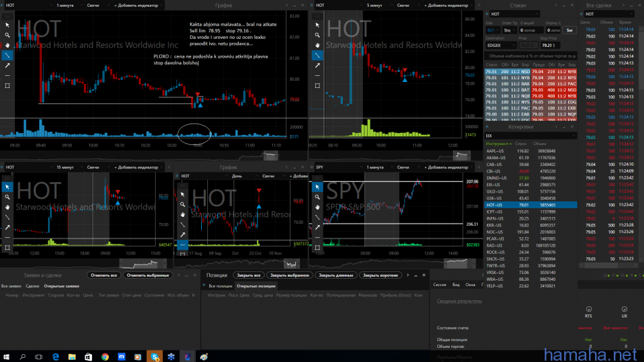Switch to 'Открытые позиции' tab

click(256, 286)
